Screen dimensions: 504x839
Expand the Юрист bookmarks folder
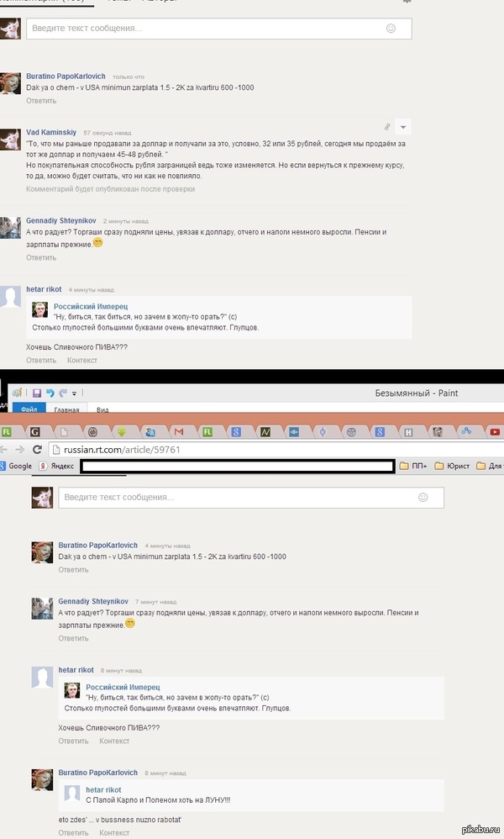[x=455, y=466]
